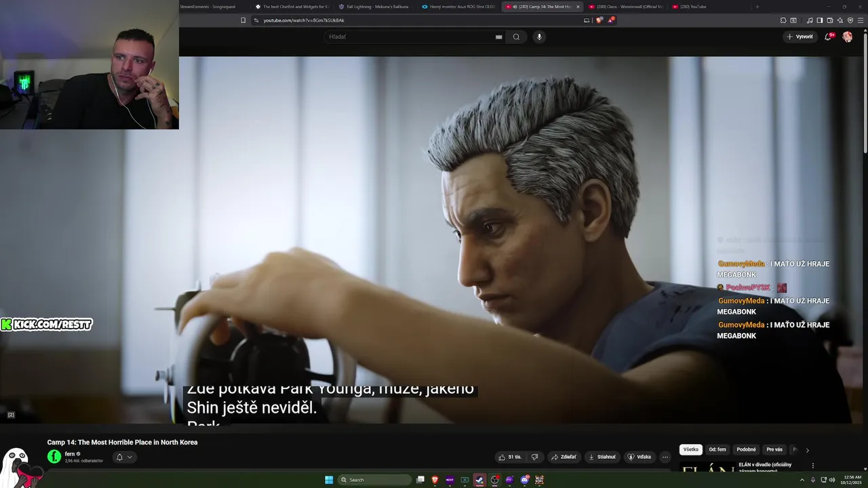Select the Podobné filter chip

(746, 449)
